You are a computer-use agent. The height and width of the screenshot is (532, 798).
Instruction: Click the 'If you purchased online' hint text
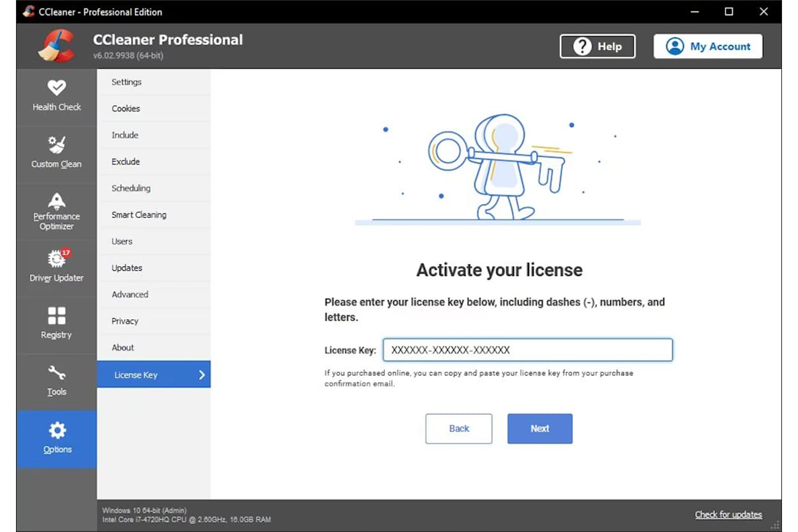coord(479,378)
